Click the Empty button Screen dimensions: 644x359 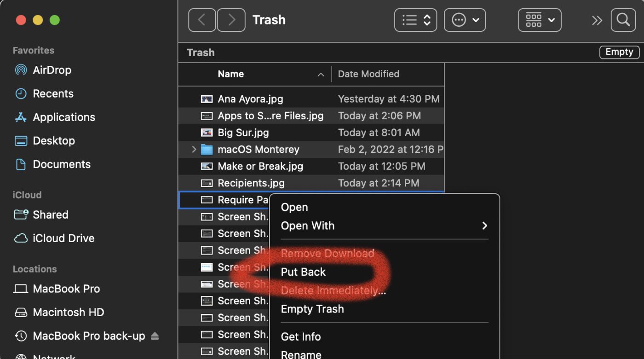619,52
